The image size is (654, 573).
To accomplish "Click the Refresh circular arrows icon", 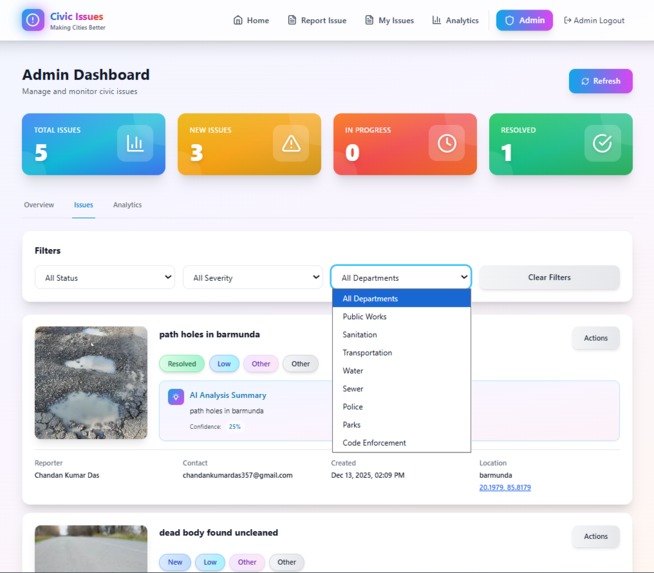I will tap(585, 81).
